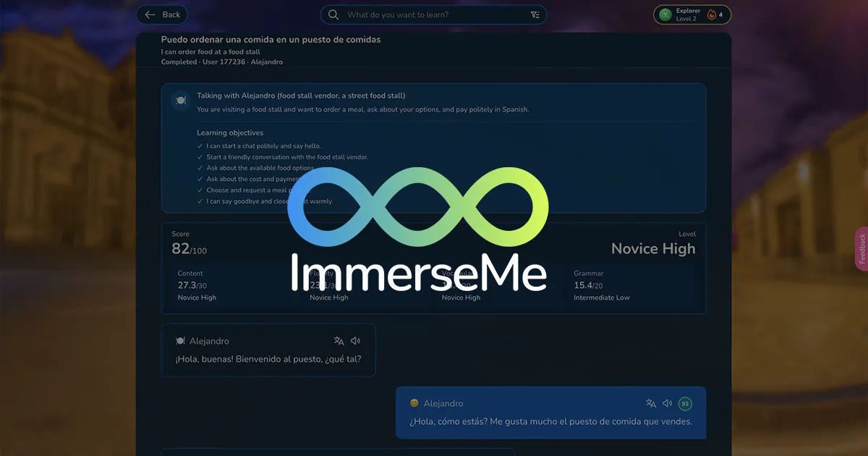The height and width of the screenshot is (456, 868).
Task: Translate Alejandro's "¡Hola, buenas!" message
Action: tap(339, 341)
